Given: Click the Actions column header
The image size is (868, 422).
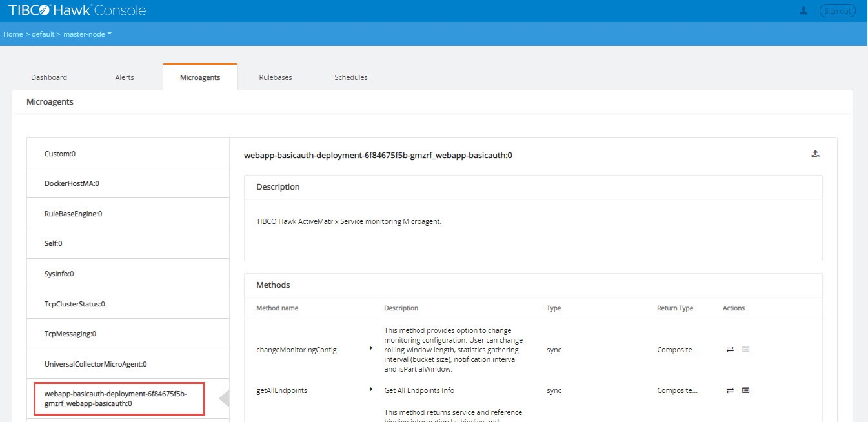Looking at the screenshot, I should point(734,308).
